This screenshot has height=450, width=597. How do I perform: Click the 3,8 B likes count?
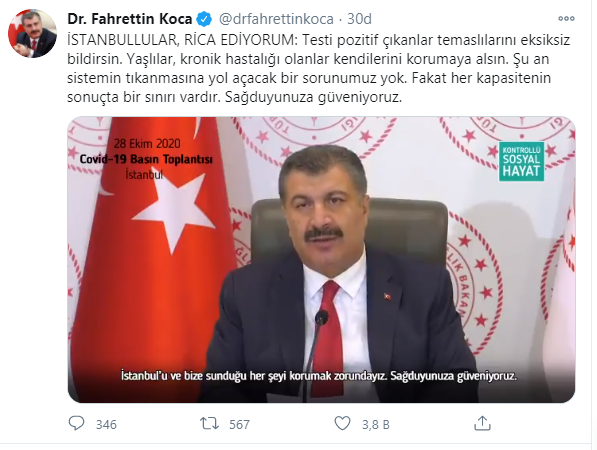click(x=376, y=424)
